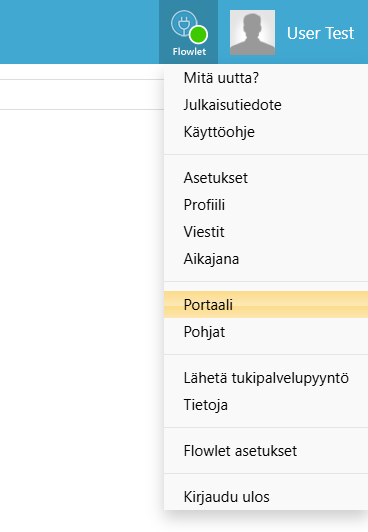
Task: Open Aikajana in the menu
Action: [x=266, y=259]
